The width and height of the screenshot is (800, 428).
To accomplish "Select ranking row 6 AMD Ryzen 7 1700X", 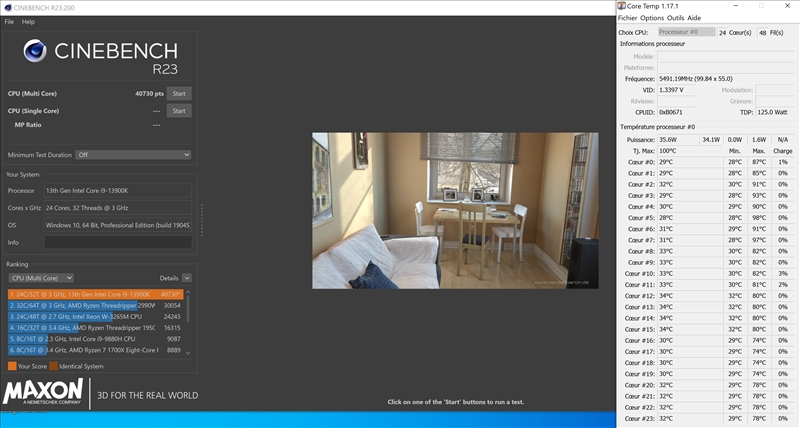I will pyautogui.click(x=95, y=350).
